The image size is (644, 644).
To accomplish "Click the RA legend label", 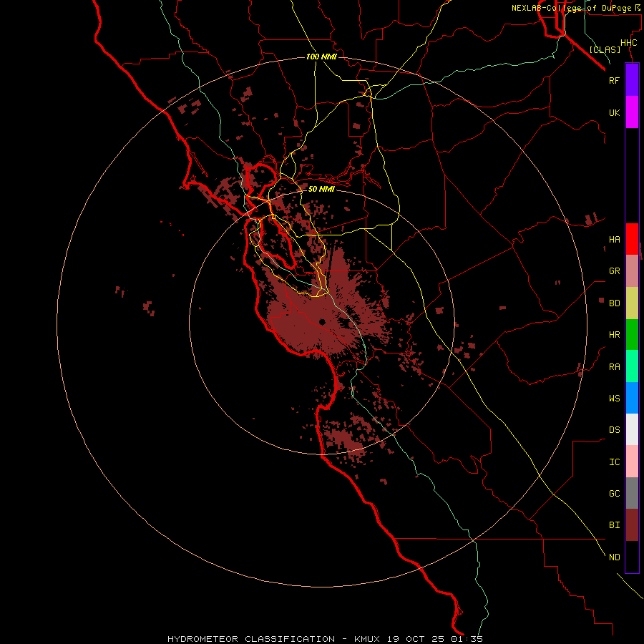I will pos(614,367).
